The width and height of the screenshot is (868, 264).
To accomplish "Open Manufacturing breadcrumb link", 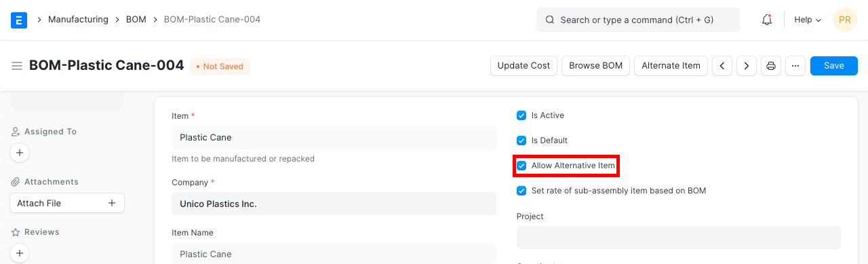I will 78,20.
